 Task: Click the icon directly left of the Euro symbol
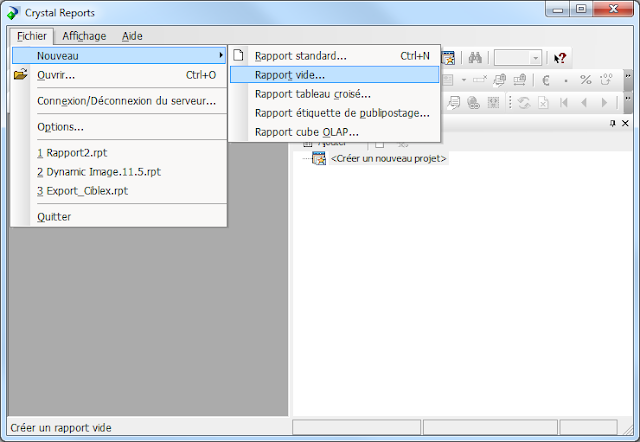point(519,80)
